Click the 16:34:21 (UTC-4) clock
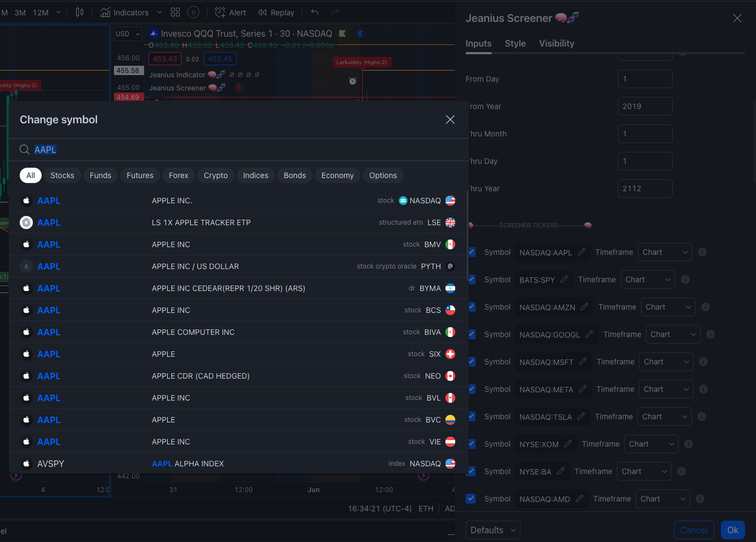This screenshot has width=756, height=542. pyautogui.click(x=380, y=509)
